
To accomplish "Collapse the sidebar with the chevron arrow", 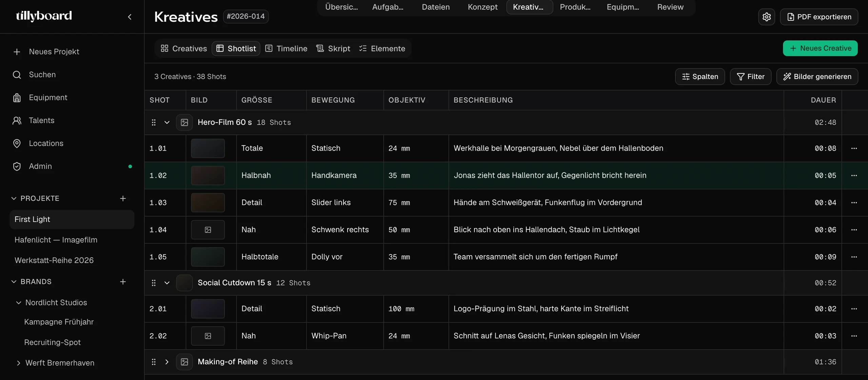I will (x=130, y=17).
